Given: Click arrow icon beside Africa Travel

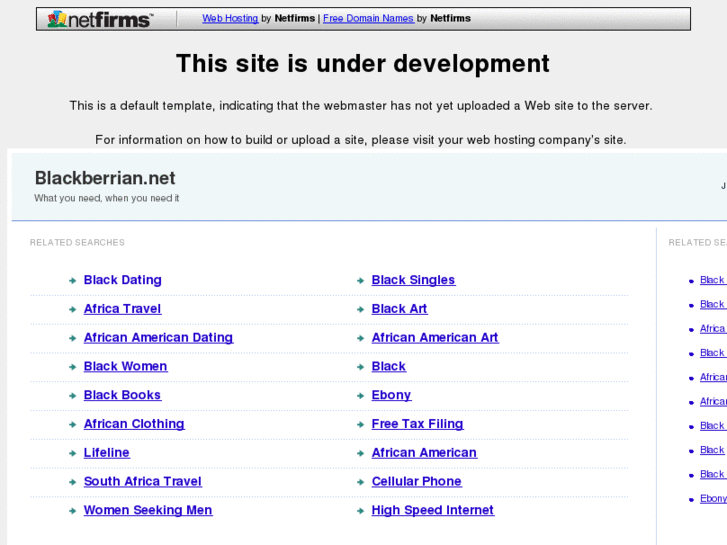Looking at the screenshot, I should 72,309.
